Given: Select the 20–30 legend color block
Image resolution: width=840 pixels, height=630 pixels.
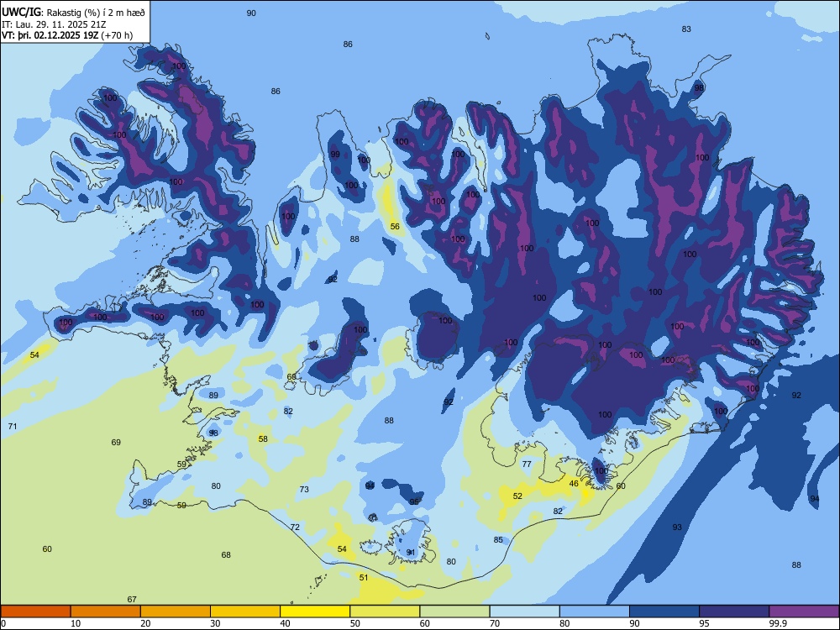Looking at the screenshot, I should (x=176, y=612).
